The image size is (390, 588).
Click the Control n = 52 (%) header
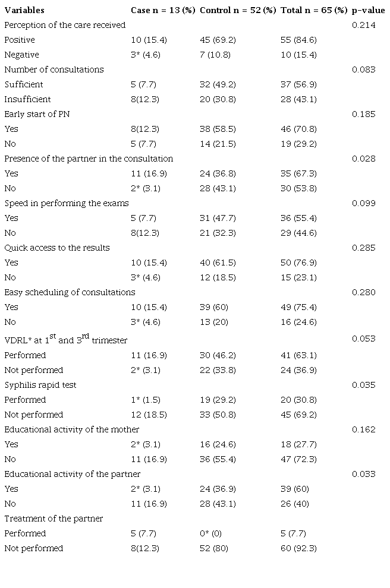click(238, 10)
